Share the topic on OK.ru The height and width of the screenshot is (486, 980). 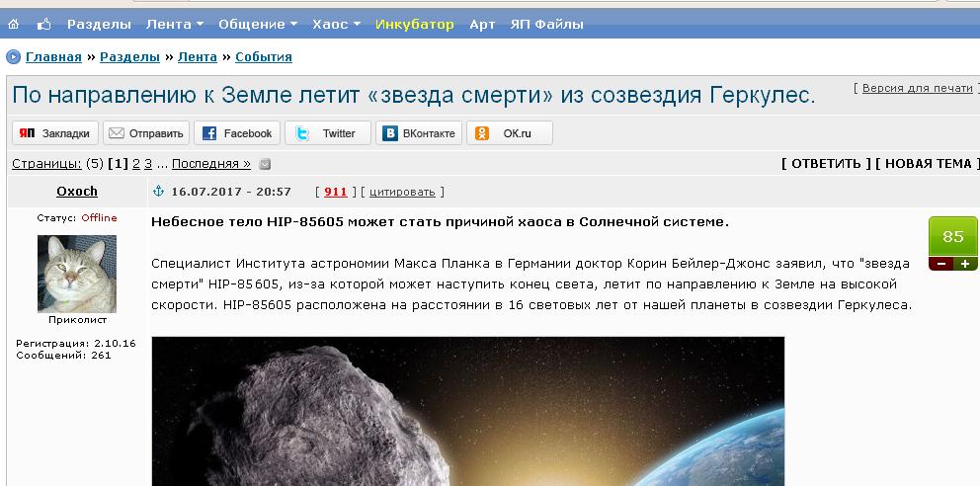pyautogui.click(x=510, y=133)
